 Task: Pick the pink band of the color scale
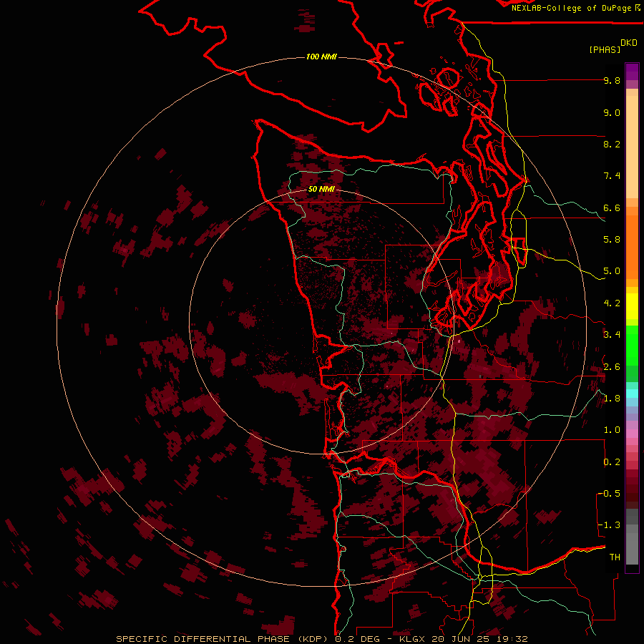point(632,434)
